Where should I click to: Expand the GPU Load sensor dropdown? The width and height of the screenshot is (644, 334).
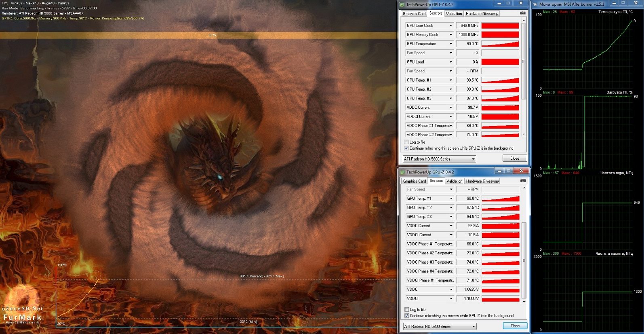[450, 62]
